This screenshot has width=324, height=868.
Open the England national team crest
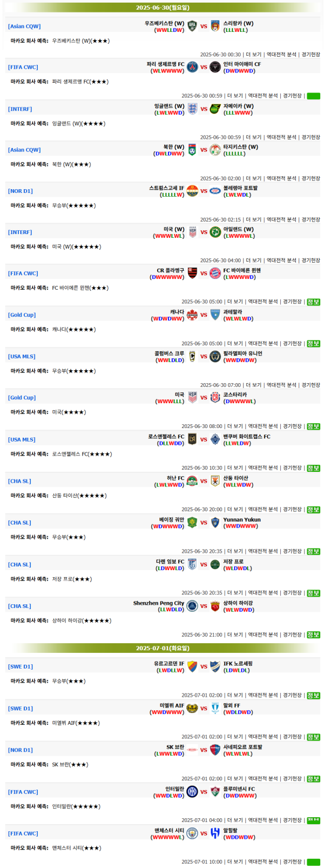192,109
